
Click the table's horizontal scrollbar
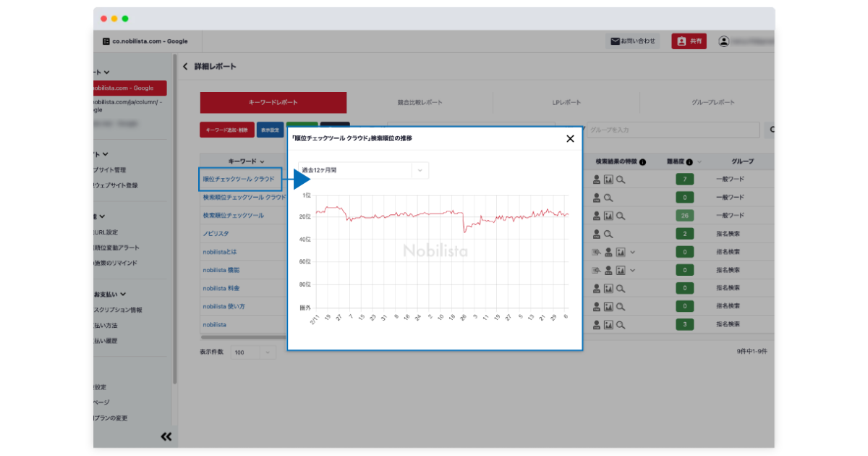243,337
